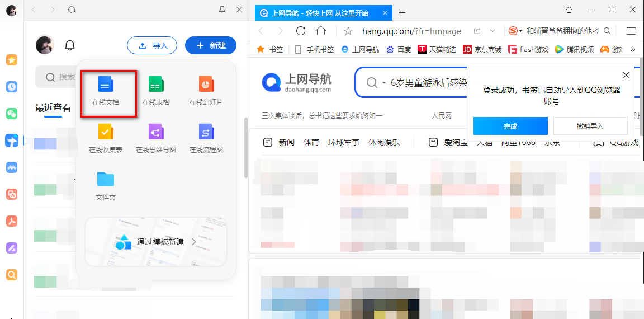Click the 导入 import button
The width and height of the screenshot is (644, 319).
pyautogui.click(x=152, y=46)
